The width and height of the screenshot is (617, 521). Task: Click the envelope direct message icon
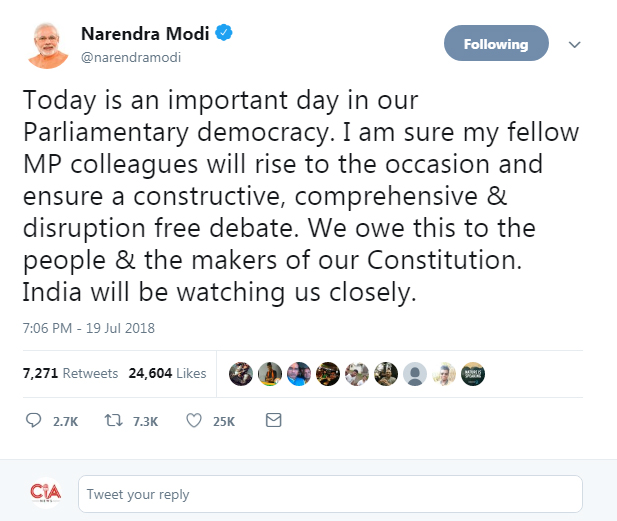273,420
